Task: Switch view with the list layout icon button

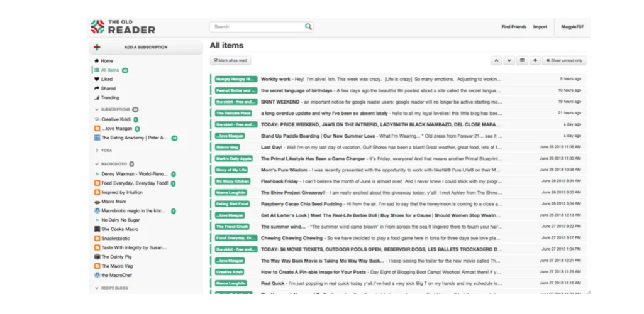Action: point(522,60)
